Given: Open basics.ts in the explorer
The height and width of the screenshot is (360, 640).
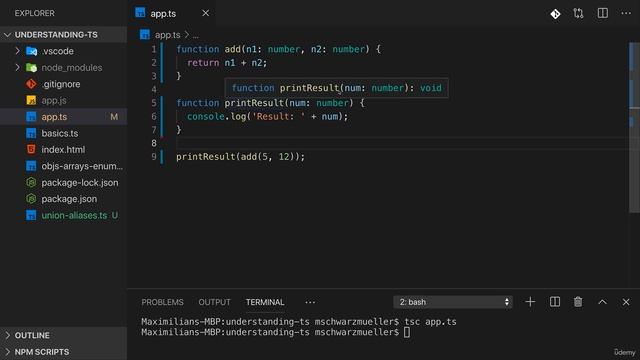Looking at the screenshot, I should (x=60, y=133).
